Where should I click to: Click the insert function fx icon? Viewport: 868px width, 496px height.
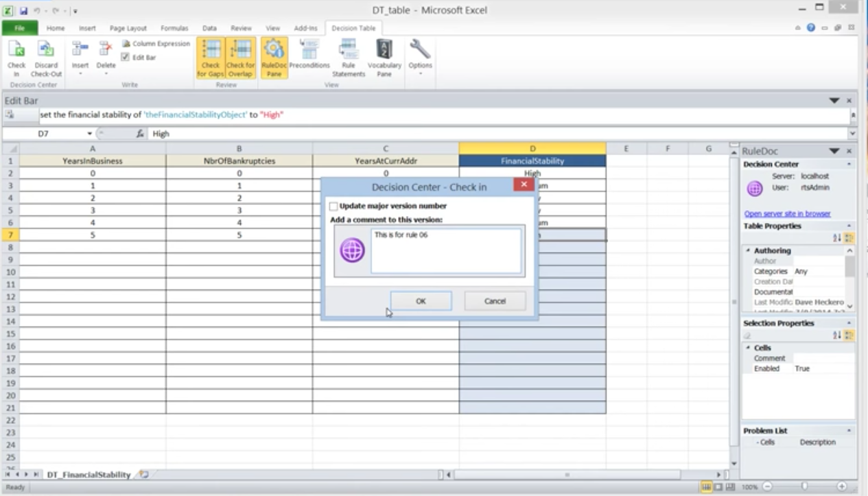(140, 134)
